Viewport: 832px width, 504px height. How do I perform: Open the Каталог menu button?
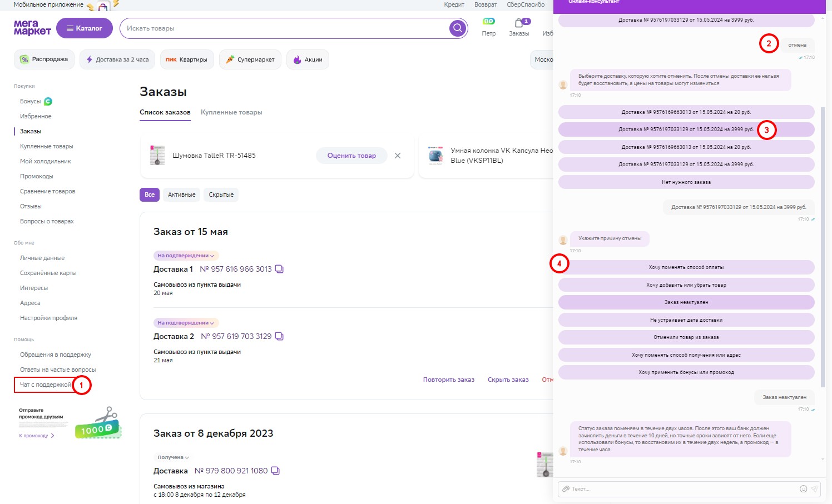pyautogui.click(x=85, y=28)
